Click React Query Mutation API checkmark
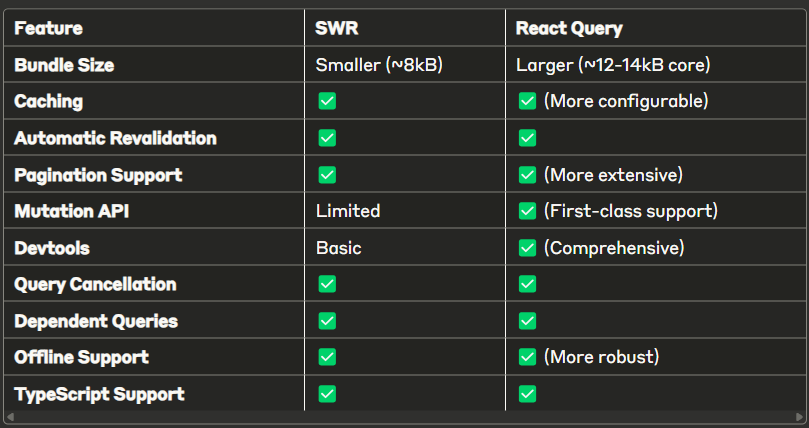This screenshot has height=428, width=809. tap(527, 211)
